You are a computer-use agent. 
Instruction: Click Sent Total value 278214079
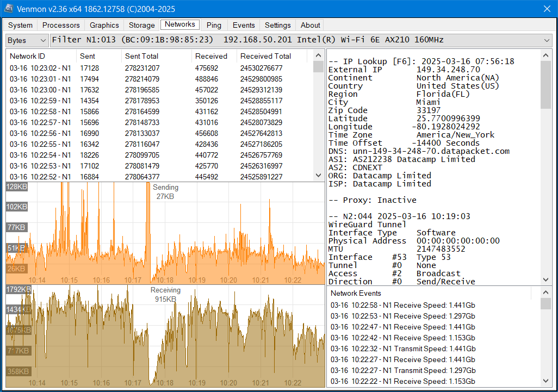(x=142, y=79)
